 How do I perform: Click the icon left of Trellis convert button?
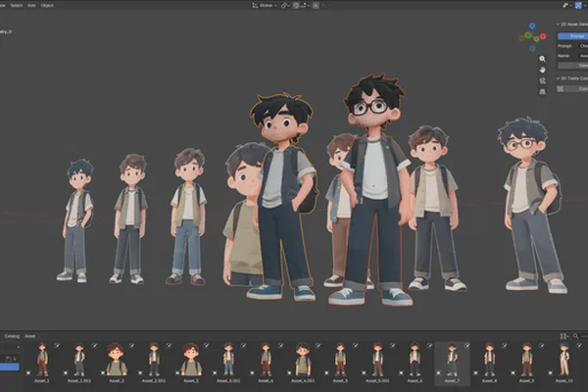pyautogui.click(x=561, y=89)
